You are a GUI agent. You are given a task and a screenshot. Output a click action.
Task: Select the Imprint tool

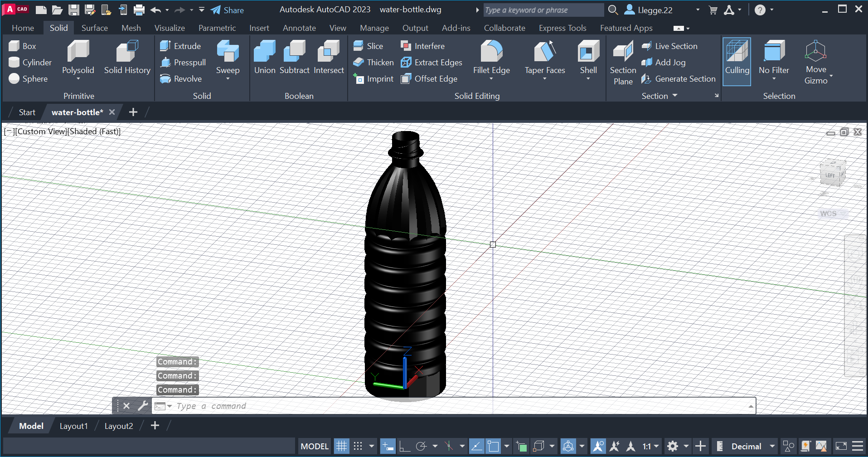pyautogui.click(x=373, y=78)
